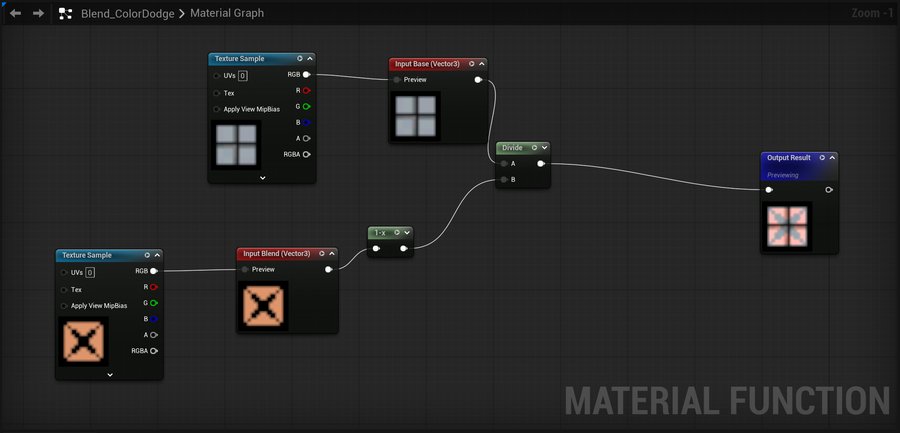The height and width of the screenshot is (433, 900).
Task: Click the RGBA output pin on the orange-X Texture Sample
Action: click(x=154, y=351)
